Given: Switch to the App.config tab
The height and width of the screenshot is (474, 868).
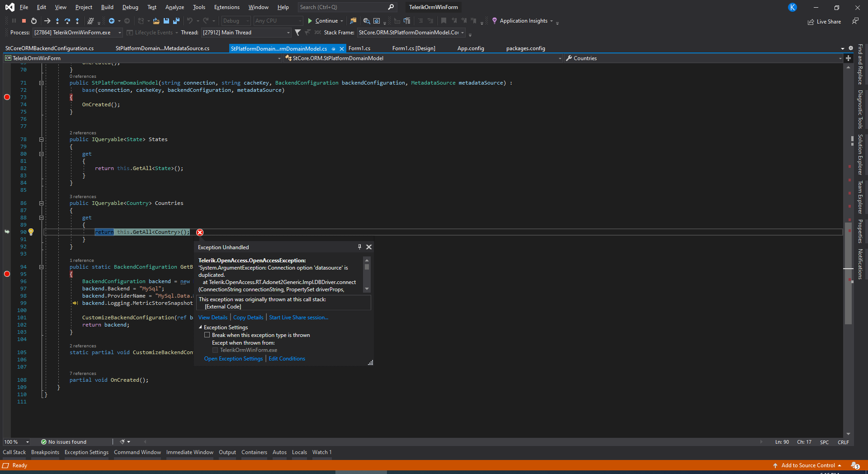Looking at the screenshot, I should [x=470, y=48].
